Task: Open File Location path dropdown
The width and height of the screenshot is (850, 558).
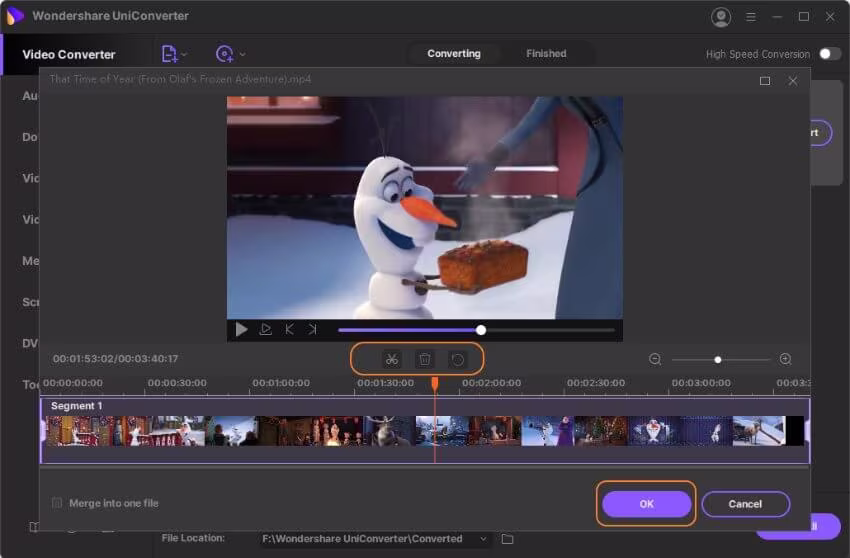Action: (x=483, y=538)
